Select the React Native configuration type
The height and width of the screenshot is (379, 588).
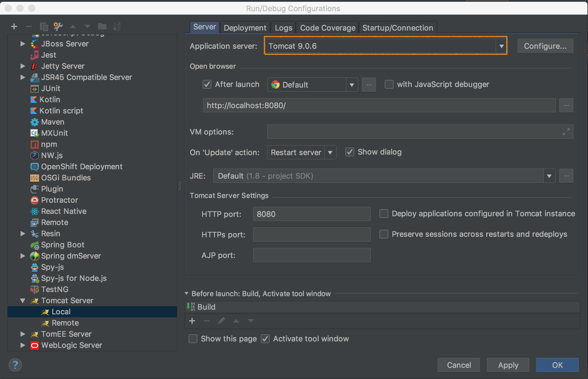64,211
